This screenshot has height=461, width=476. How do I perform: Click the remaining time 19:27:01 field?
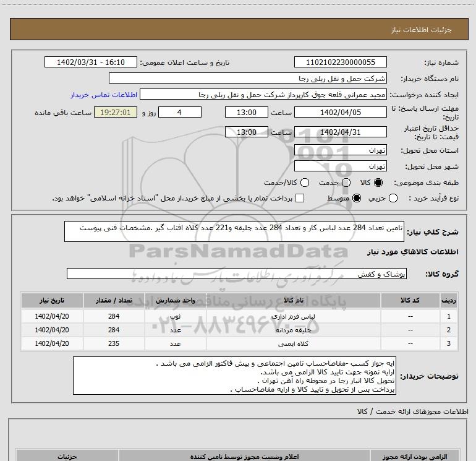pyautogui.click(x=116, y=112)
